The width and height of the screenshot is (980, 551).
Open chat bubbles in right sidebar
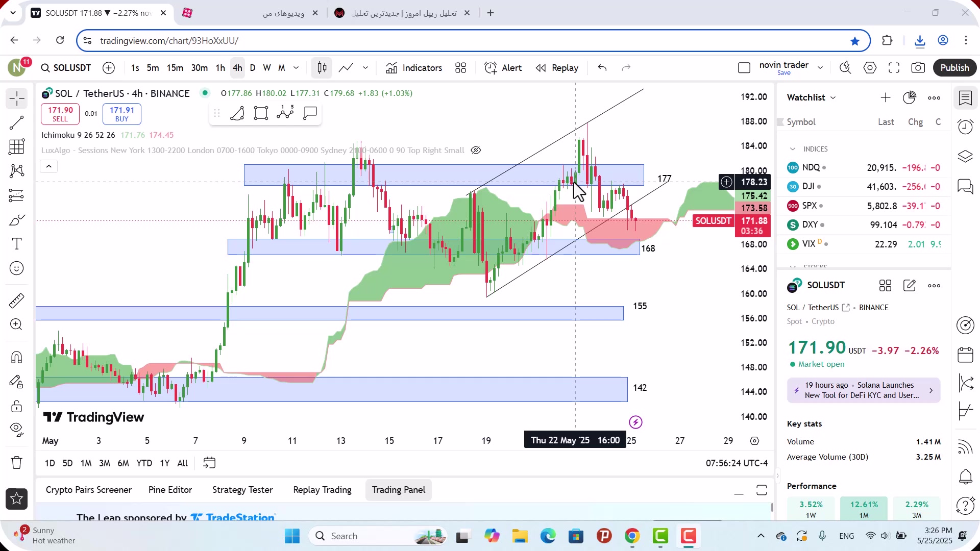tap(965, 186)
